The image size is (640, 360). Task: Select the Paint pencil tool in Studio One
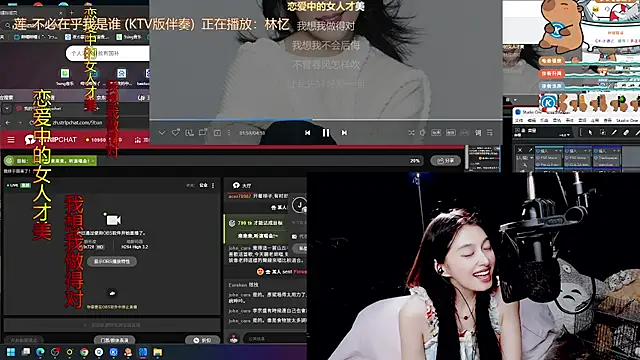pos(614,132)
